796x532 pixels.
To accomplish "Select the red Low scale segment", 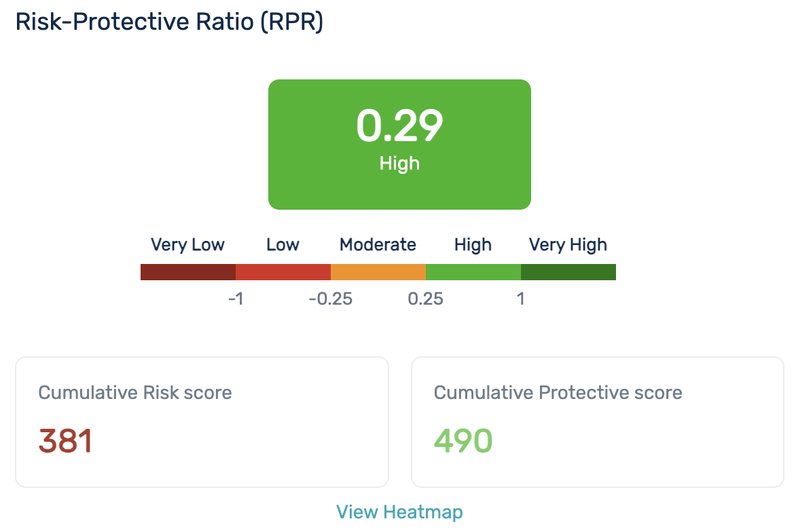I will [x=283, y=272].
